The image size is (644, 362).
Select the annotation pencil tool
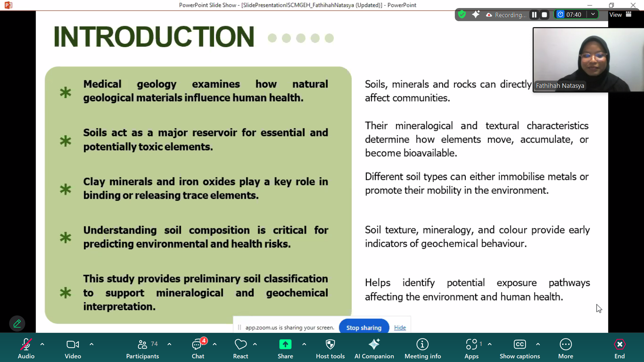click(17, 323)
